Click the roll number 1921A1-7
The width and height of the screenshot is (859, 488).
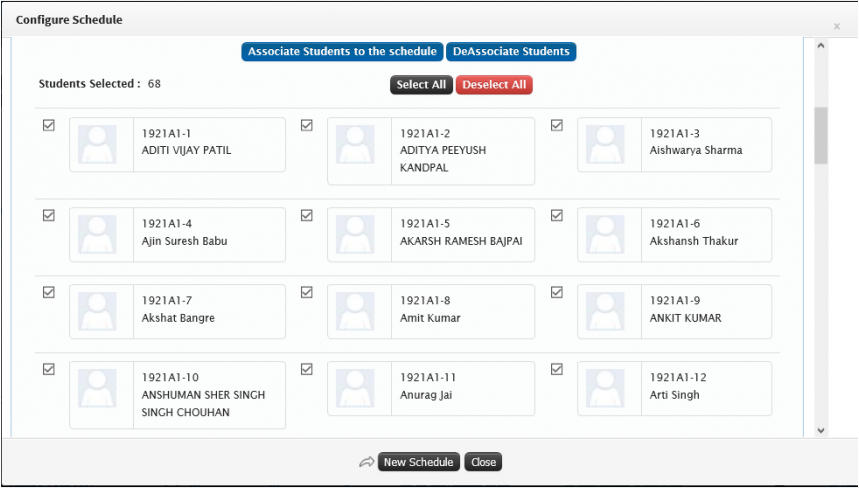[x=167, y=301]
